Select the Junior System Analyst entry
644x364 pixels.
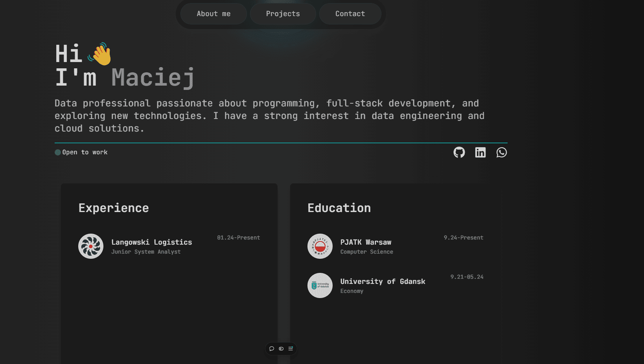pos(146,251)
